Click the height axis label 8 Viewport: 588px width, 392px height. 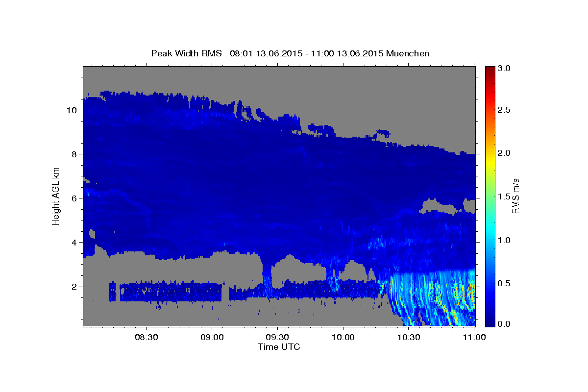(73, 154)
